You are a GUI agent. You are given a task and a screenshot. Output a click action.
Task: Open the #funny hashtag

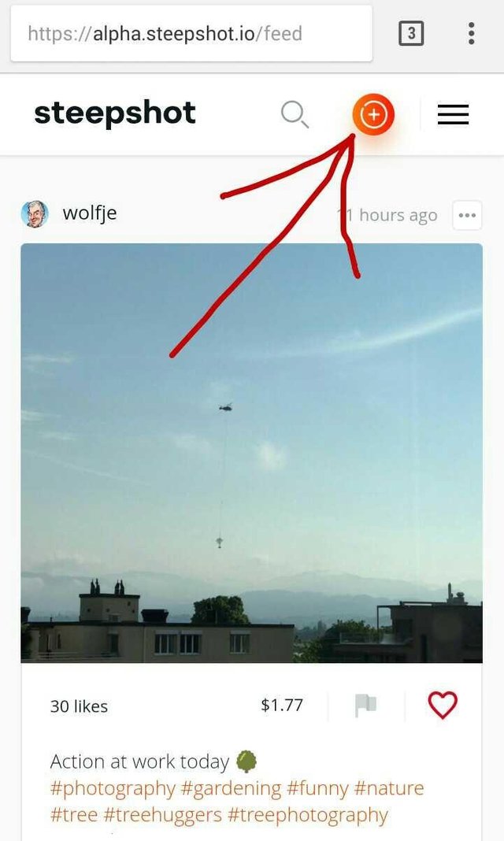[317, 788]
